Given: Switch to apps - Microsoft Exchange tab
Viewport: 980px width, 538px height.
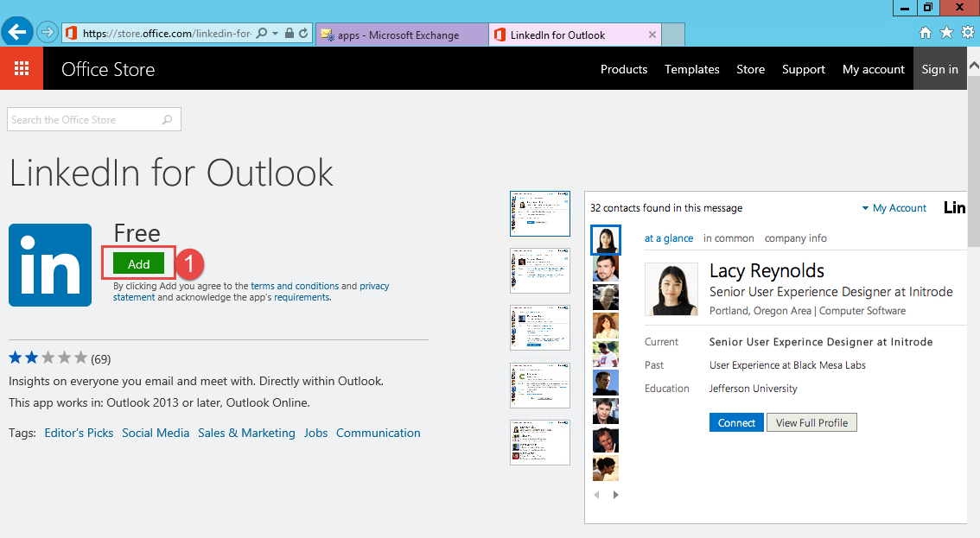Looking at the screenshot, I should point(402,35).
